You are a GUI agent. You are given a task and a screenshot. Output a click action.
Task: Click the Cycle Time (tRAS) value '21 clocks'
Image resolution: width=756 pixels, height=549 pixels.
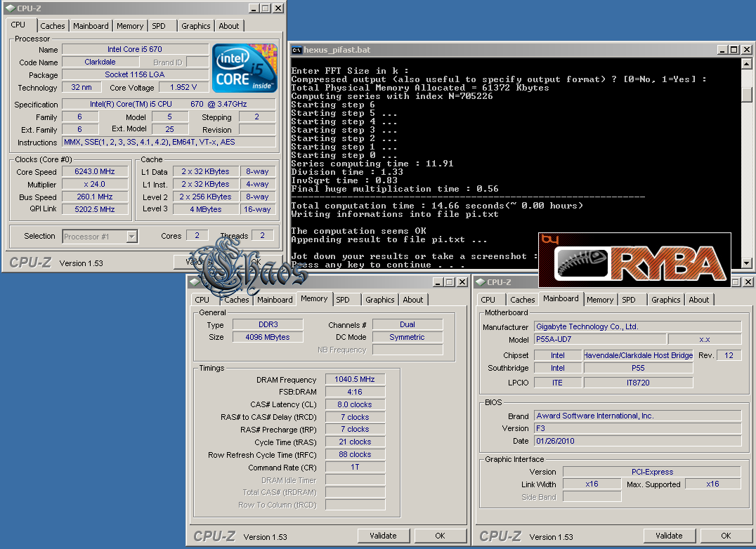coord(355,442)
